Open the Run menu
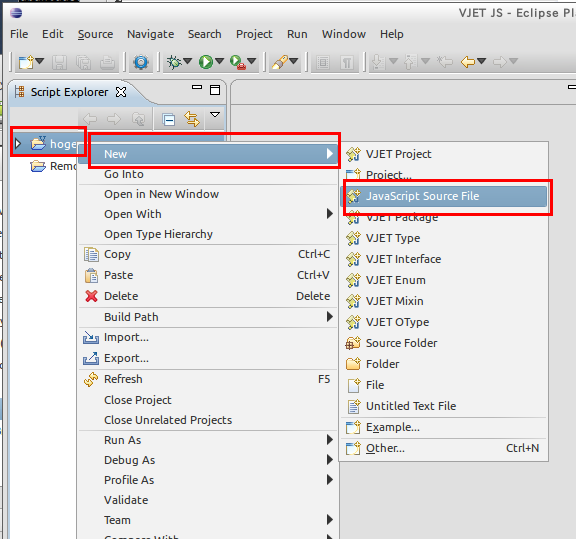The height and width of the screenshot is (539, 576). (297, 34)
